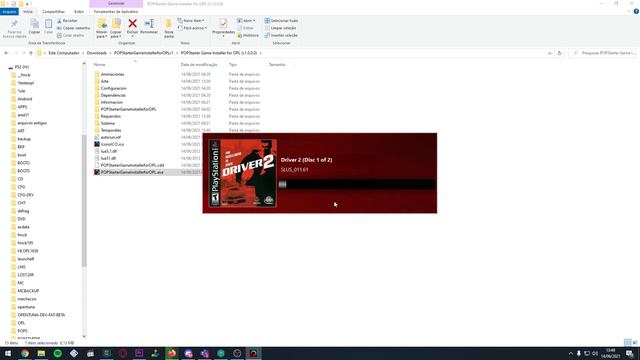Screen dimensions: 640x360
Task: Click Este Computador in the address bar
Action: [x=64, y=53]
